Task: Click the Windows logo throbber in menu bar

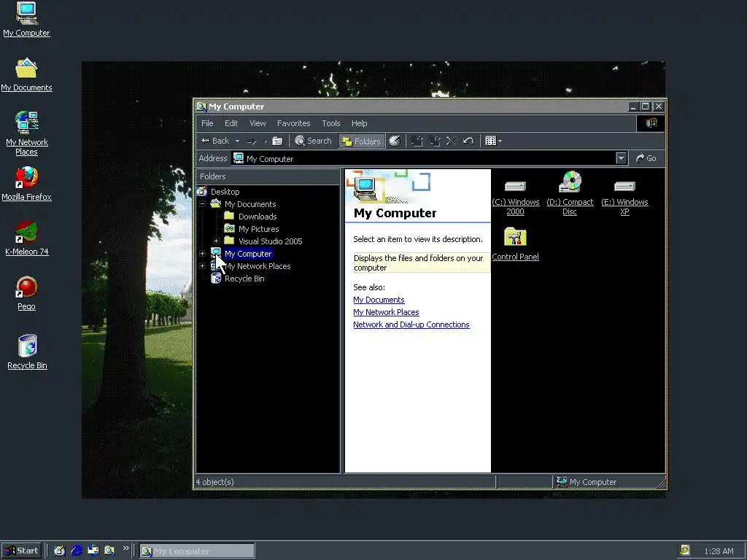Action: tap(651, 123)
